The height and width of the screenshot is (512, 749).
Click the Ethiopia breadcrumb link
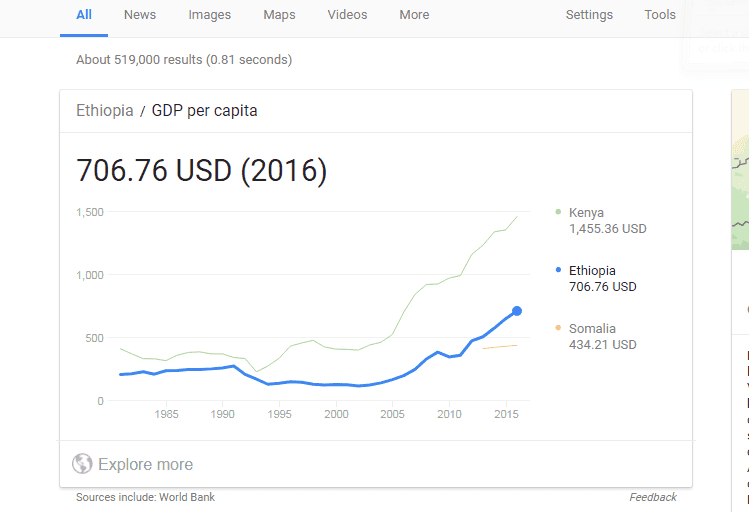click(x=104, y=111)
